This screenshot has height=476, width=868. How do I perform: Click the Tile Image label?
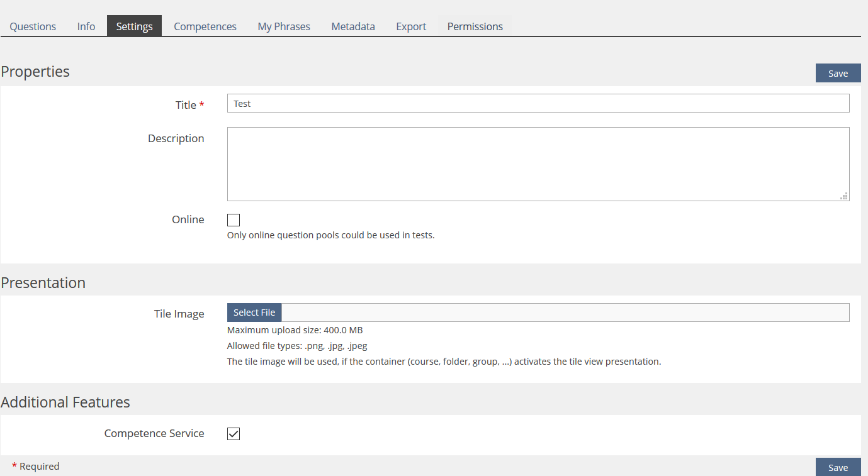pos(179,314)
